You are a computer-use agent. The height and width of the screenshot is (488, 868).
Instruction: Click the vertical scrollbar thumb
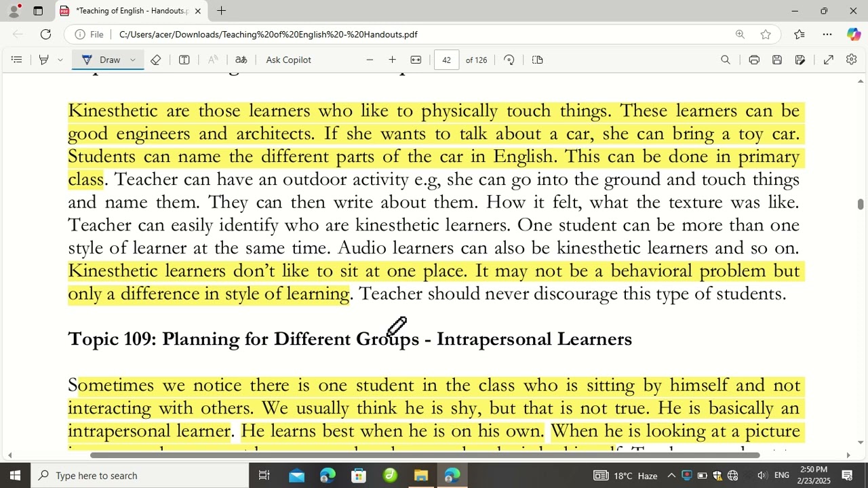861,204
